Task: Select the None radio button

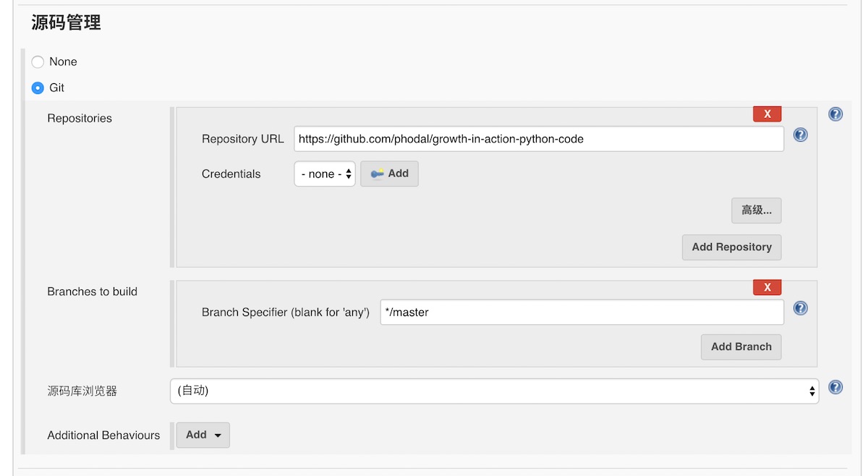Action: (38, 62)
